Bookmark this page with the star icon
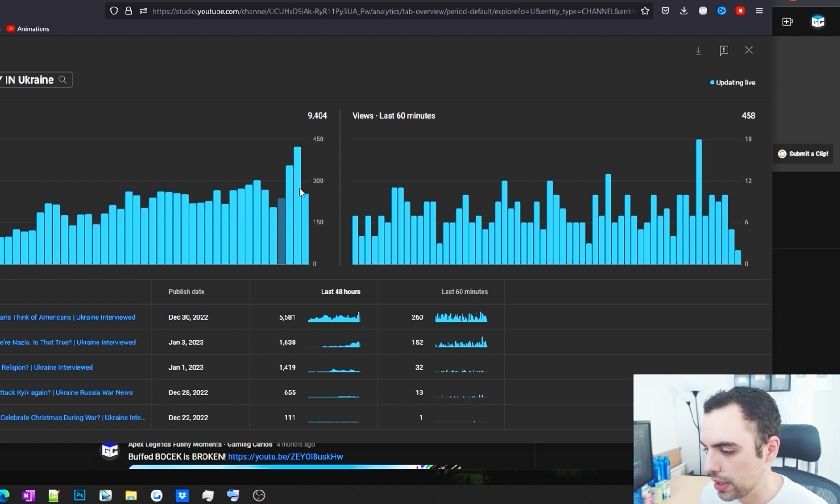Viewport: 840px width, 504px height. (x=645, y=11)
